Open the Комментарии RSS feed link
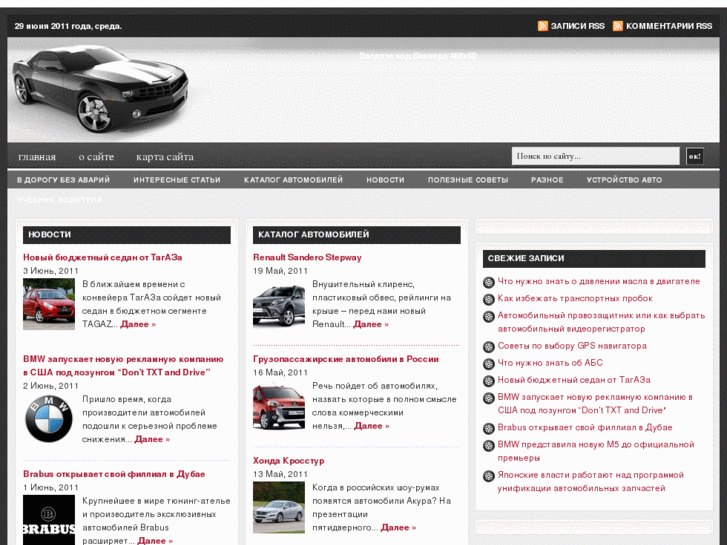727x545 pixels. coord(669,26)
